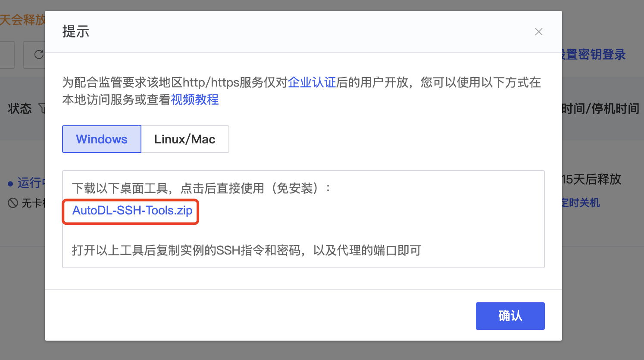Click the blue 运行中 status dot
Viewport: 644px width, 360px height.
(10, 183)
